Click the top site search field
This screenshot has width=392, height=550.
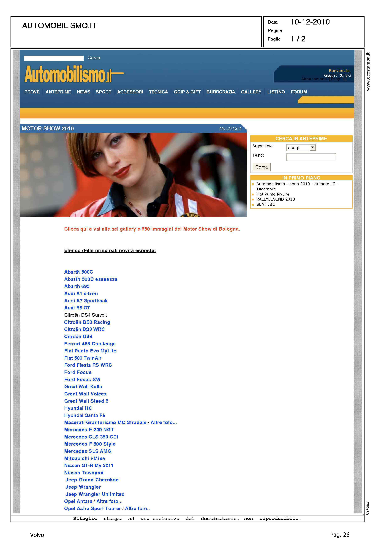click(x=54, y=58)
